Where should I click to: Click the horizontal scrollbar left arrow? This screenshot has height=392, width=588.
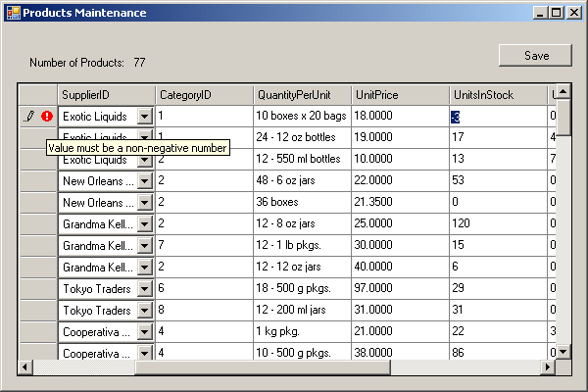pos(25,367)
